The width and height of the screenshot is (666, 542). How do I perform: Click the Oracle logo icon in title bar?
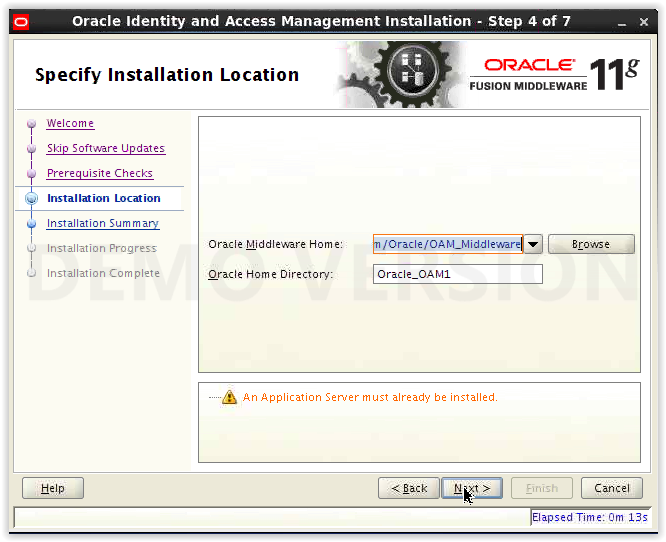point(21,21)
